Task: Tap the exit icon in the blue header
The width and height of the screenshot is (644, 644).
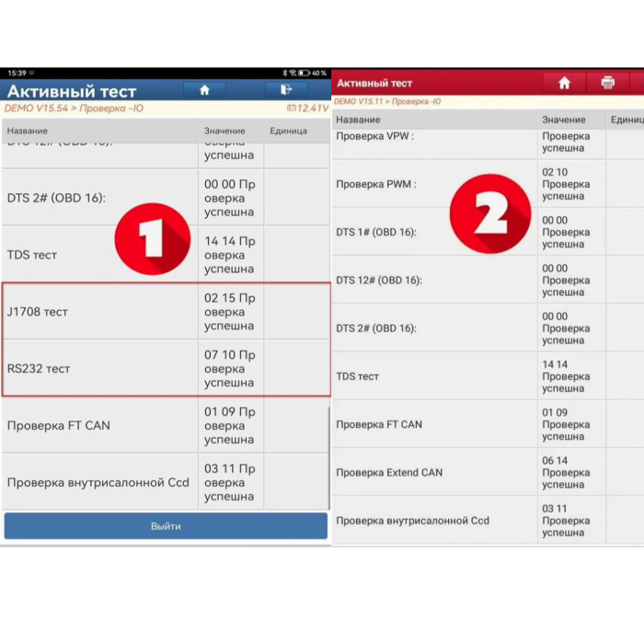Action: click(286, 90)
